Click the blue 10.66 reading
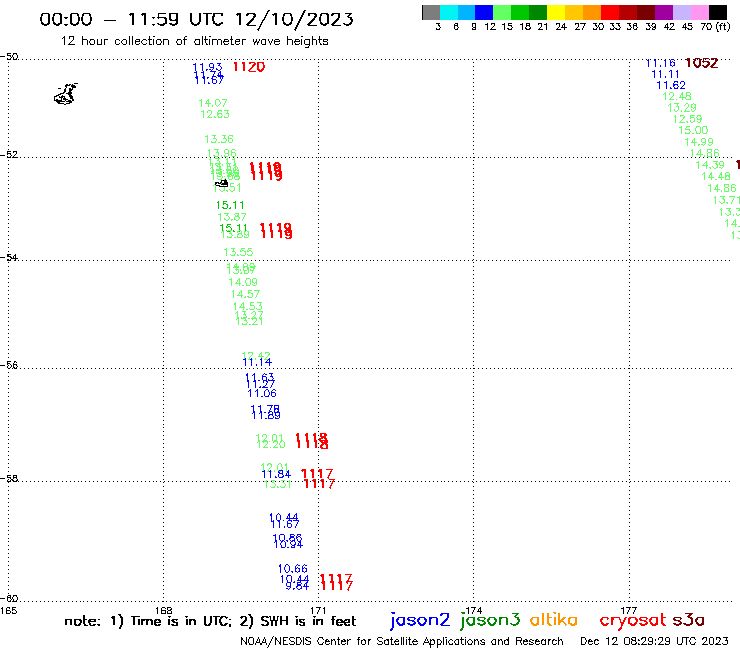Image resolution: width=740 pixels, height=650 pixels. coord(293,569)
